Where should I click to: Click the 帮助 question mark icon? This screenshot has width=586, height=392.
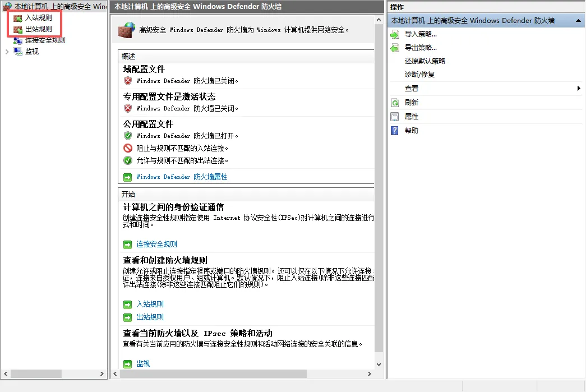coord(395,131)
